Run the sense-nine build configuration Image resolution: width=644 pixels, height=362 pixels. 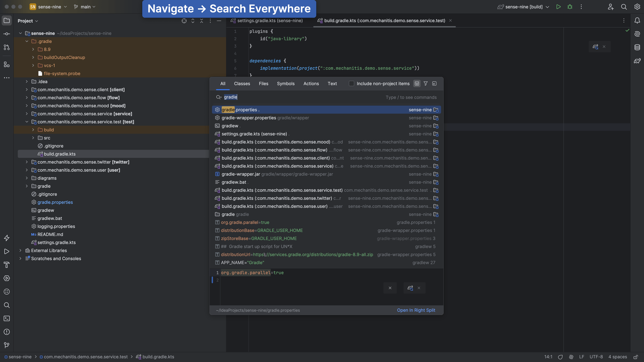pos(558,7)
